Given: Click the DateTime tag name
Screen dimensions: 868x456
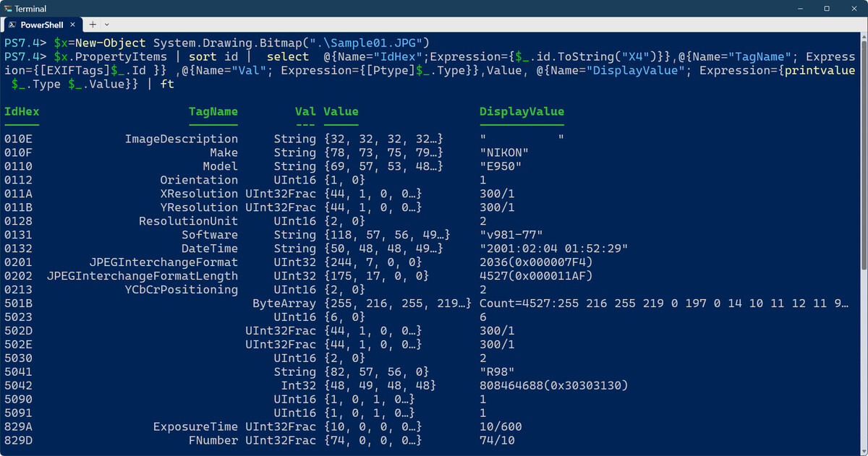Looking at the screenshot, I should (x=210, y=249).
